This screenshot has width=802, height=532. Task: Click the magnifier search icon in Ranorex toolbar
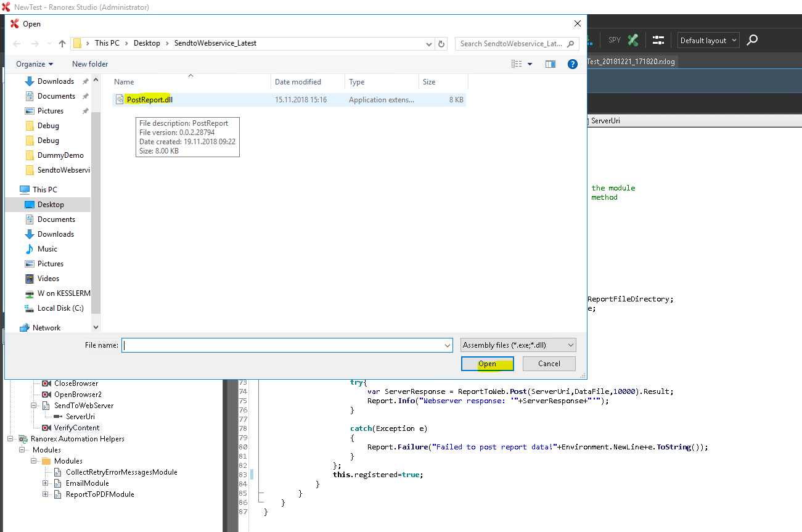(752, 40)
